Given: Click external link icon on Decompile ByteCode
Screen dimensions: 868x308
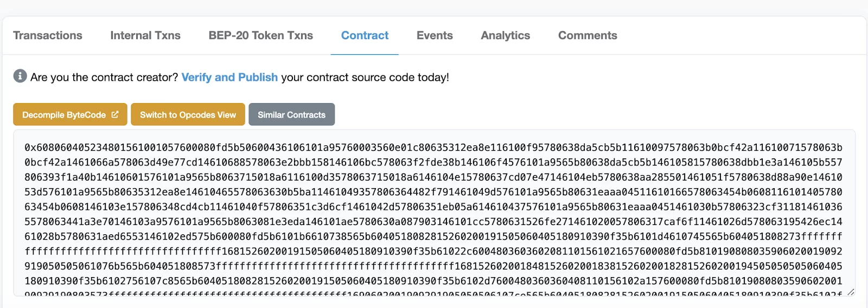Looking at the screenshot, I should (x=115, y=114).
